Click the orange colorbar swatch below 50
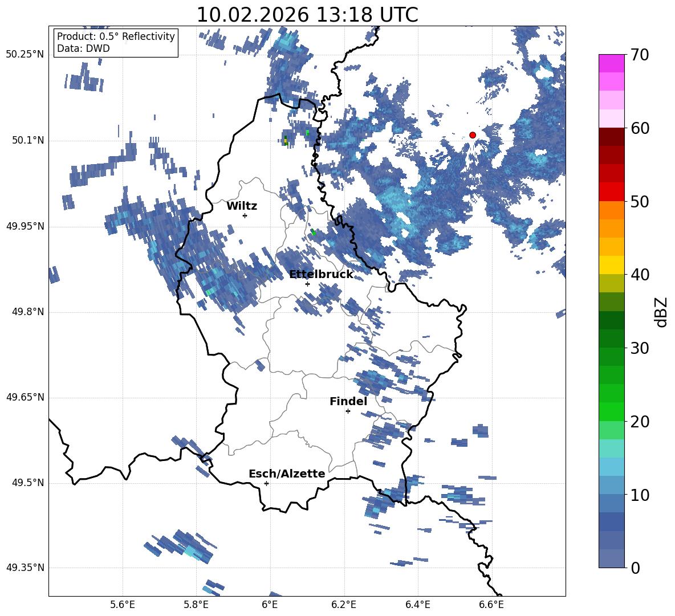 [612, 210]
